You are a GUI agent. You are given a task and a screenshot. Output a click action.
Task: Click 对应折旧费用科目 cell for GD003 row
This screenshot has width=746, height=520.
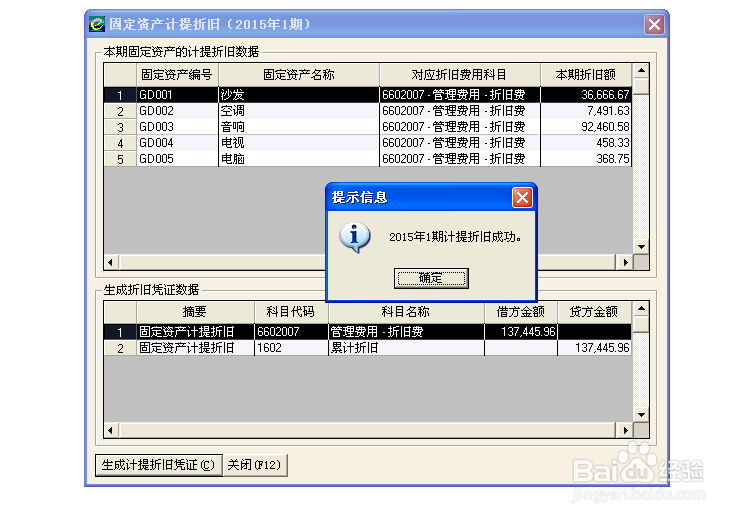tap(460, 127)
